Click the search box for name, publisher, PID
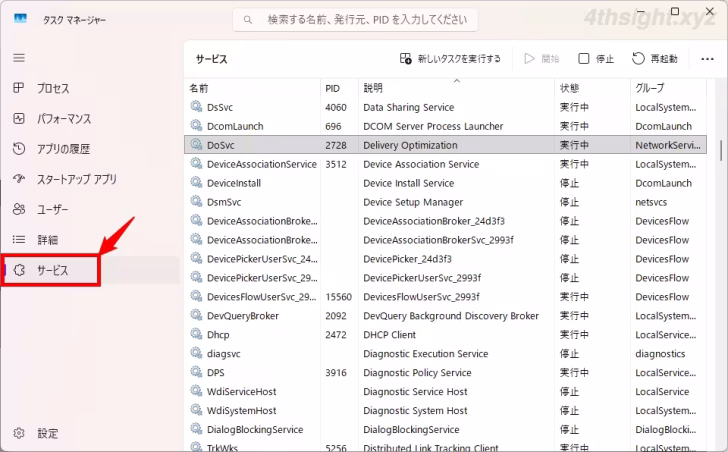Viewport: 728px width, 452px height. click(355, 20)
